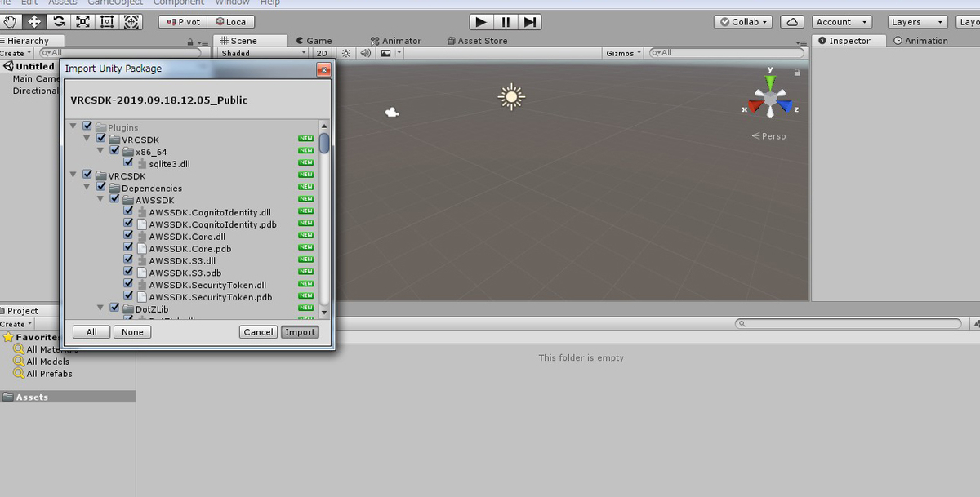Image resolution: width=980 pixels, height=497 pixels.
Task: Switch to the Game tab
Action: point(314,41)
